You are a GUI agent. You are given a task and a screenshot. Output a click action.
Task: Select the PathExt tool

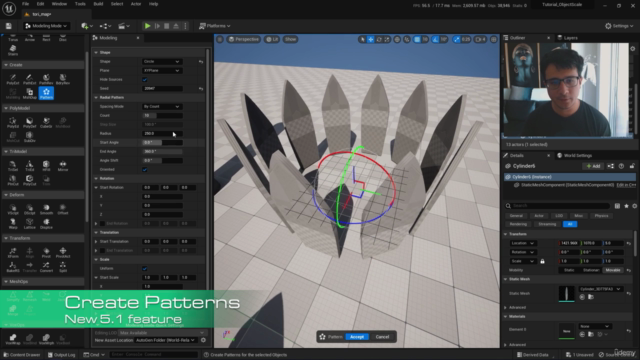(29, 79)
